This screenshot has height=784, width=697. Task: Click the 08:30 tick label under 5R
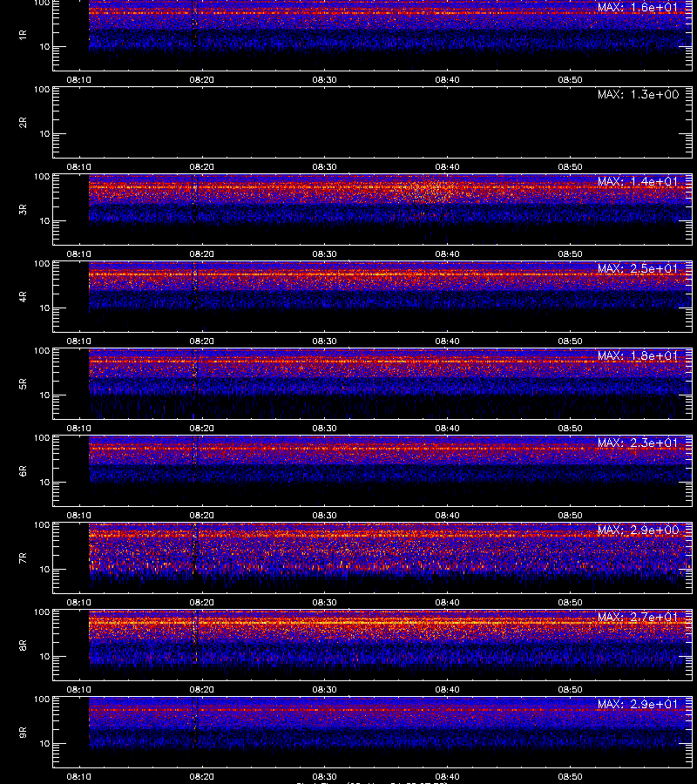324,429
